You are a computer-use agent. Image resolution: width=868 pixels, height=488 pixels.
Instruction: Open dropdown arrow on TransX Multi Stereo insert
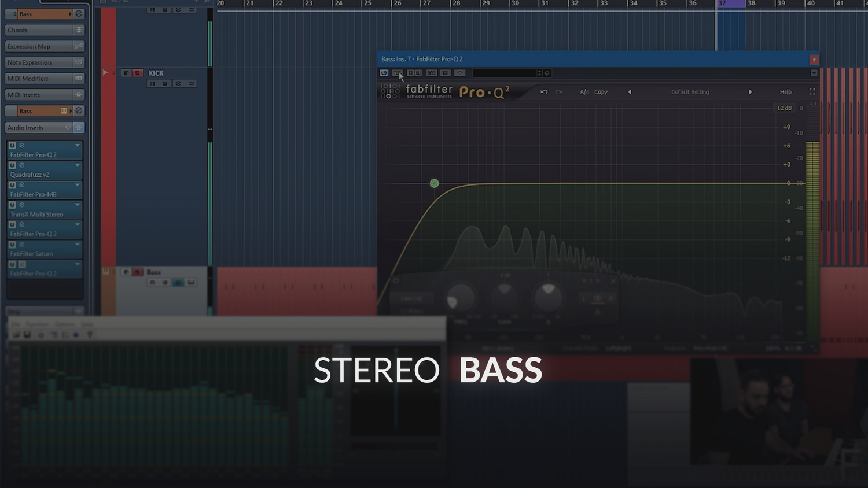(x=77, y=205)
